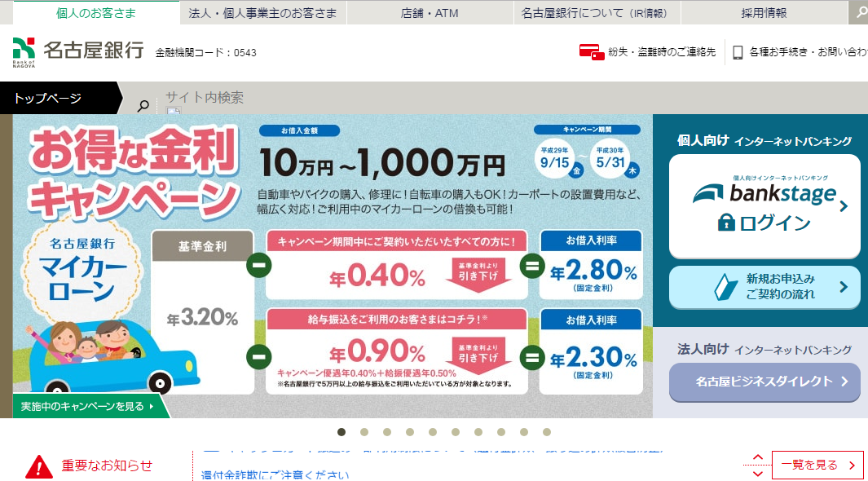This screenshot has height=481, width=868.
Task: Open the 店舗・ATM tab
Action: (x=430, y=13)
